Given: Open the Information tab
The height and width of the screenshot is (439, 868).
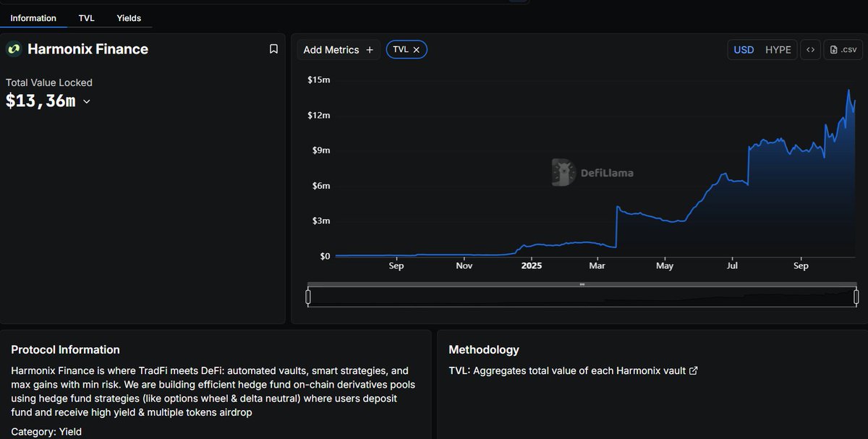Looking at the screenshot, I should tap(33, 18).
